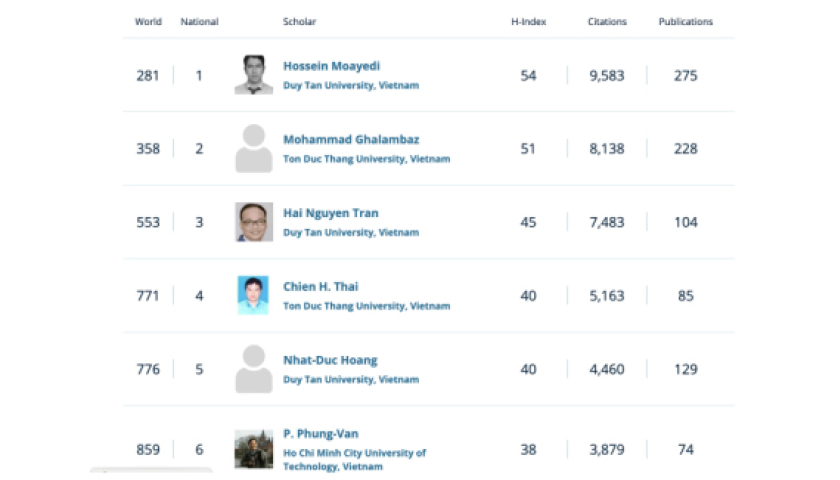The height and width of the screenshot is (480, 840).
Task: Click Hossein Moayedi's profile photo
Action: tap(254, 75)
